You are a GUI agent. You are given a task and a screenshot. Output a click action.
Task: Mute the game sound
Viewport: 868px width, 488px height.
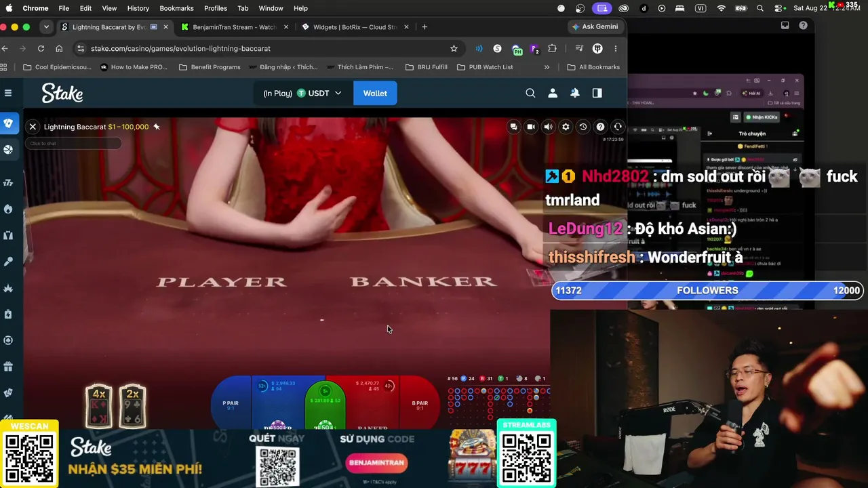point(548,127)
